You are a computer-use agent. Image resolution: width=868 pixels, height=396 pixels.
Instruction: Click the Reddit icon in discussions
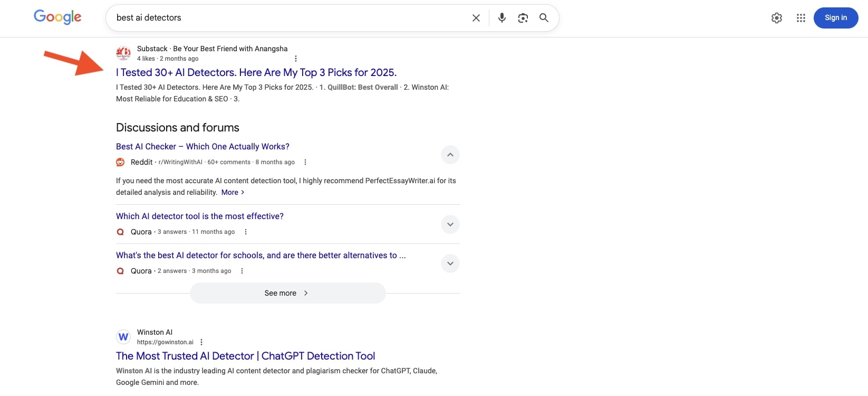120,162
